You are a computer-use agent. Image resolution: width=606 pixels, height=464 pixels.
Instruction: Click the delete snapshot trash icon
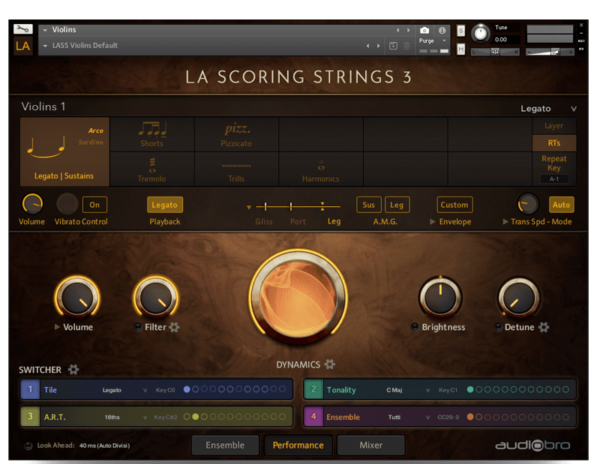(407, 46)
